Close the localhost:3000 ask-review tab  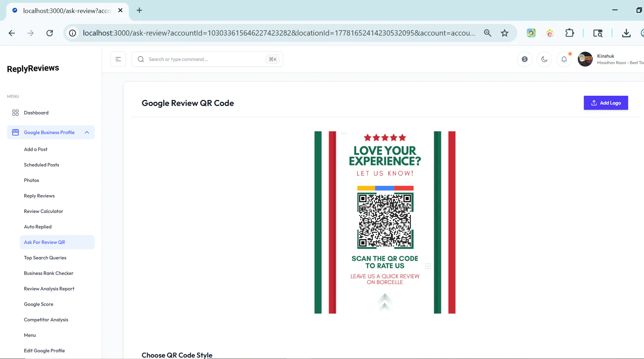pyautogui.click(x=120, y=10)
